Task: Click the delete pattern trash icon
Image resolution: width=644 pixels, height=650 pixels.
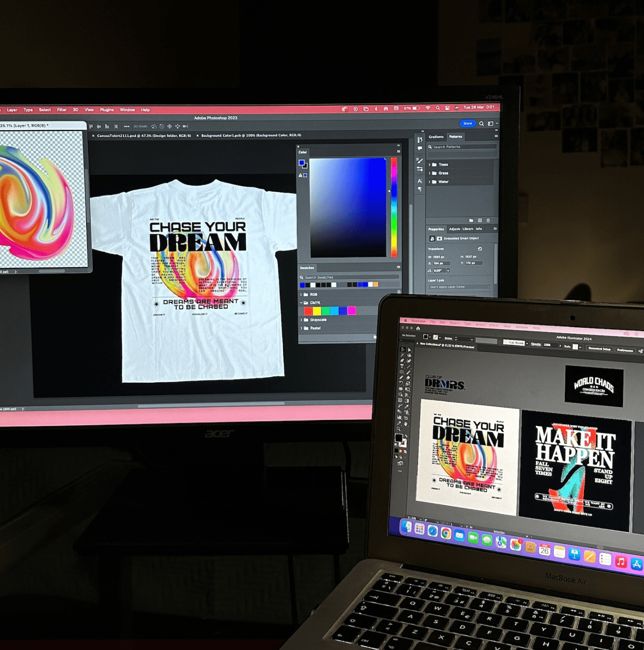Action: tap(488, 220)
